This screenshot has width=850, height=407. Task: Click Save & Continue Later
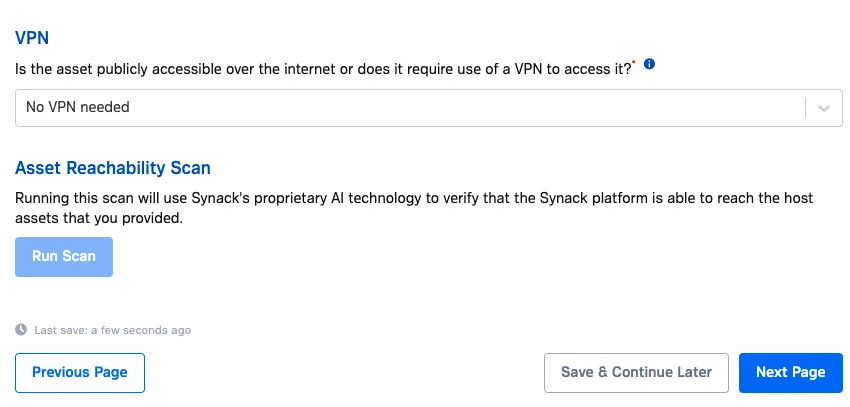point(636,373)
